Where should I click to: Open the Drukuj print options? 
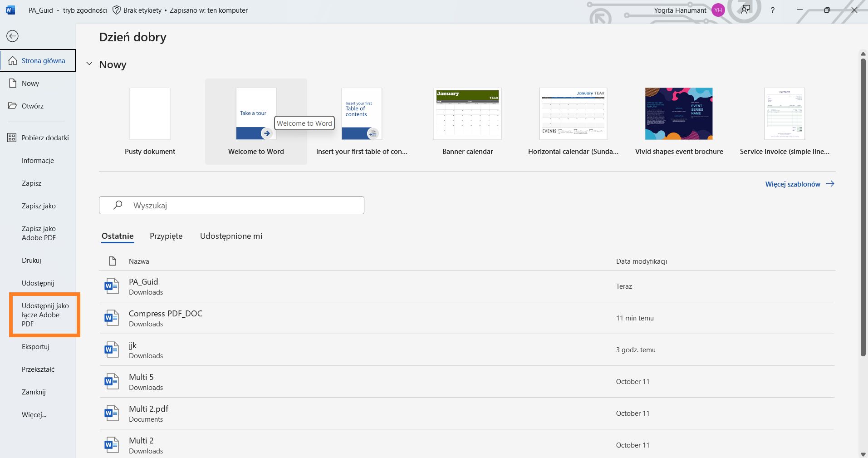point(31,260)
